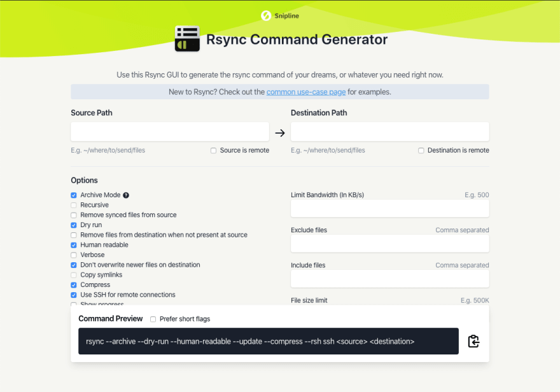Viewport: 560px width, 392px height.
Task: Enable Source is remote checkbox
Action: tap(214, 151)
